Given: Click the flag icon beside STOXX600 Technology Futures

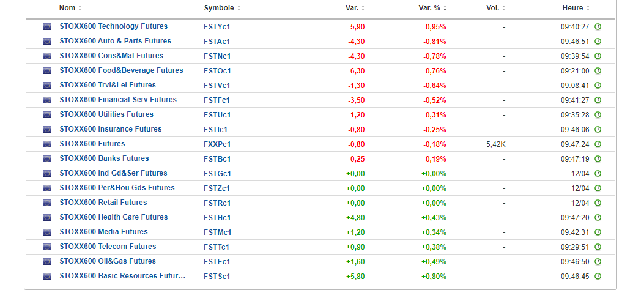Looking at the screenshot, I should click(47, 27).
